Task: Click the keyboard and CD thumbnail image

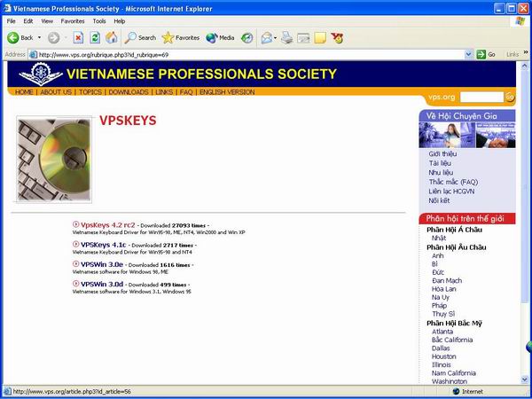Action: tap(54, 160)
